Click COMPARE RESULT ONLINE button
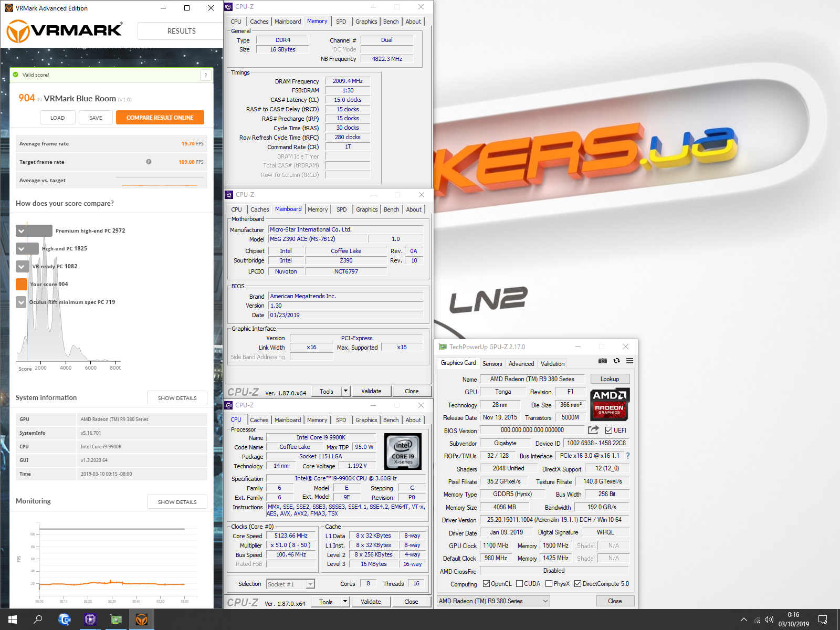This screenshot has height=630, width=840. tap(160, 118)
